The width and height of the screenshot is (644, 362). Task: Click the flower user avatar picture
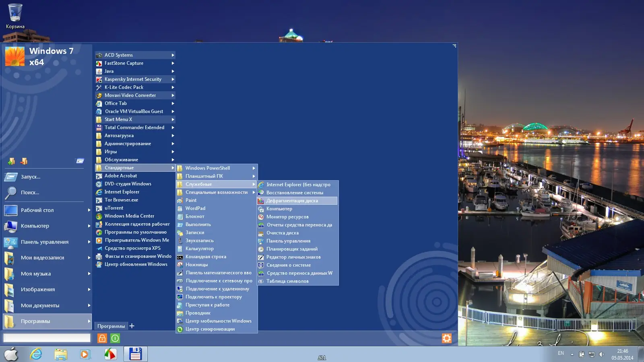click(15, 56)
